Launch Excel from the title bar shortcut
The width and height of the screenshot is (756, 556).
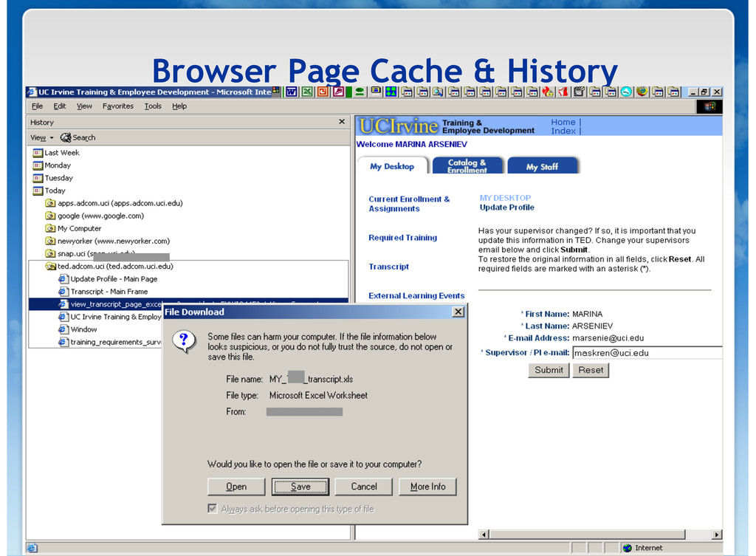click(x=307, y=92)
